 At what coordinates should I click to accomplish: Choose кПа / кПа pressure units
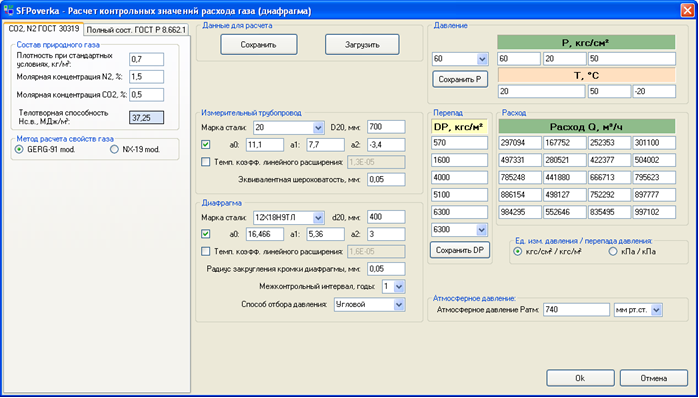click(613, 251)
